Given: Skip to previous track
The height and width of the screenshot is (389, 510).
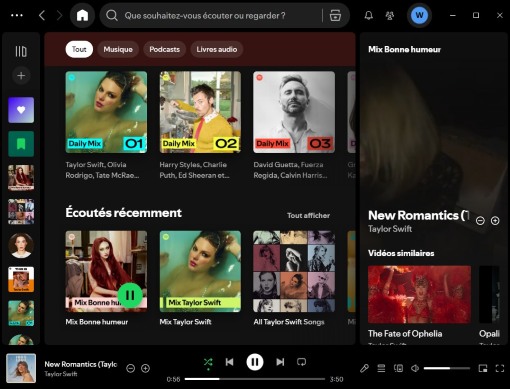Looking at the screenshot, I should pos(229,362).
